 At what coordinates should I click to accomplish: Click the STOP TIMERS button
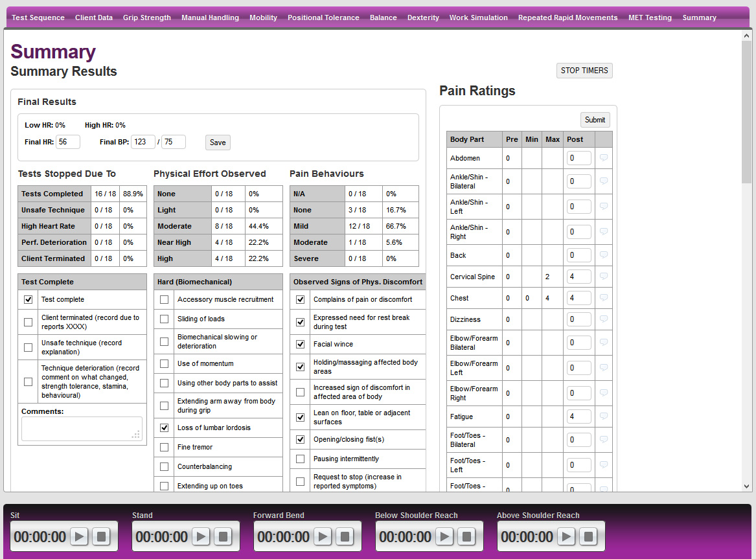tap(584, 70)
